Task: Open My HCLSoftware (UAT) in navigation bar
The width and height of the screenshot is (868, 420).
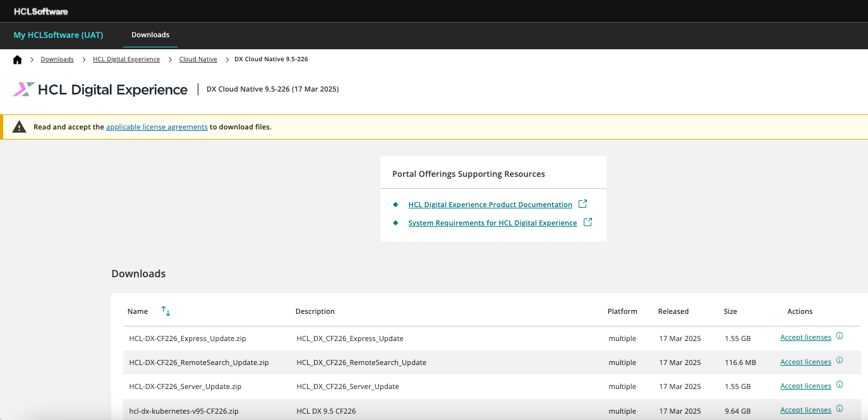Action: pyautogui.click(x=58, y=35)
